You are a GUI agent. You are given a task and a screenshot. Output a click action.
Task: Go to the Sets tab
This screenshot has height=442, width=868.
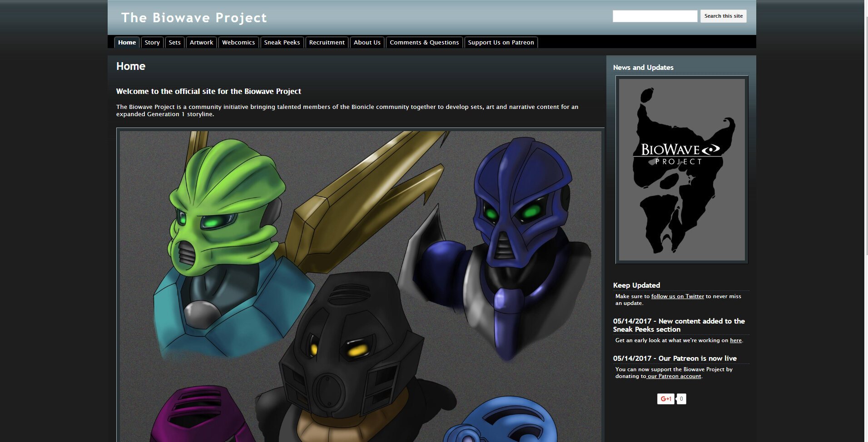[x=174, y=42]
